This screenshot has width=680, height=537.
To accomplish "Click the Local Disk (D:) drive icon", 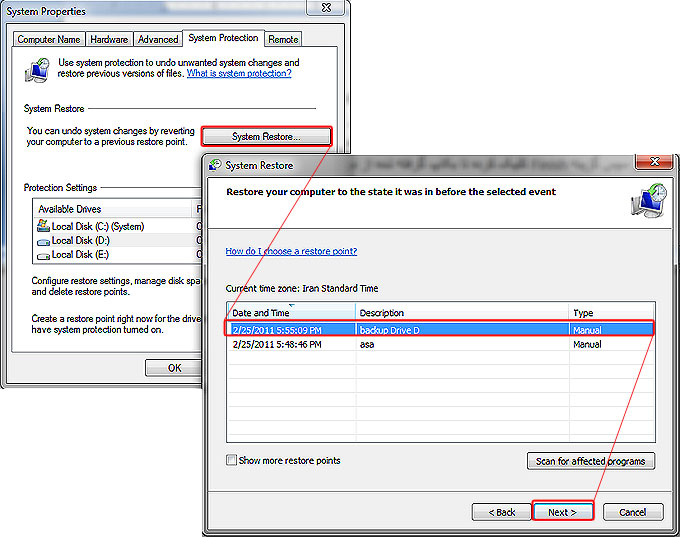I will [43, 241].
